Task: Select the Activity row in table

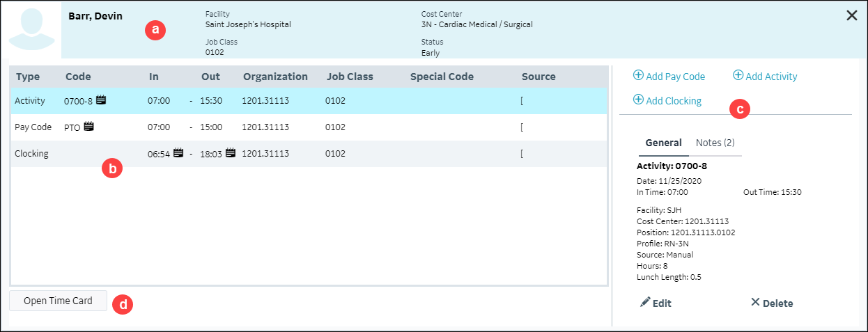Action: pos(279,101)
